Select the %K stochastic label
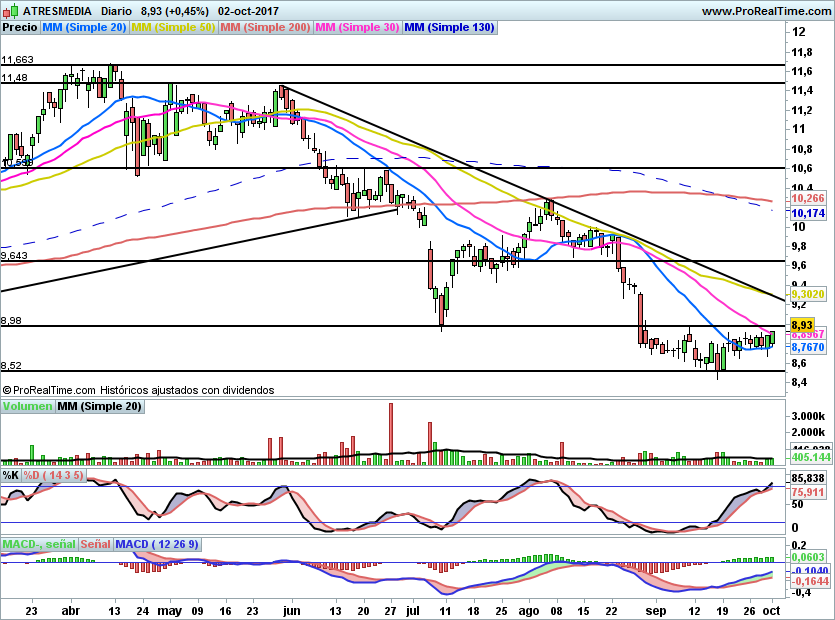The height and width of the screenshot is (620, 835). pyautogui.click(x=11, y=475)
